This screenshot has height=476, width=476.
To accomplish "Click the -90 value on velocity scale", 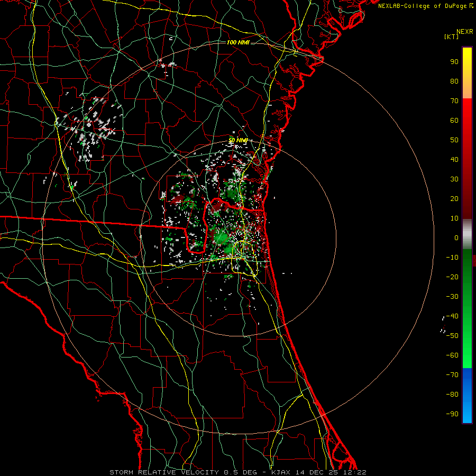I will (452, 414).
